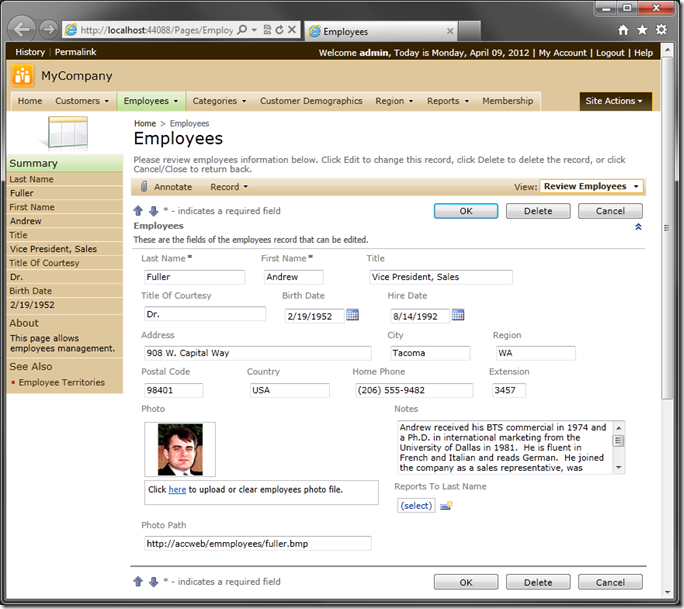Open the Favorites star icon
This screenshot has height=609, width=684.
(x=642, y=30)
